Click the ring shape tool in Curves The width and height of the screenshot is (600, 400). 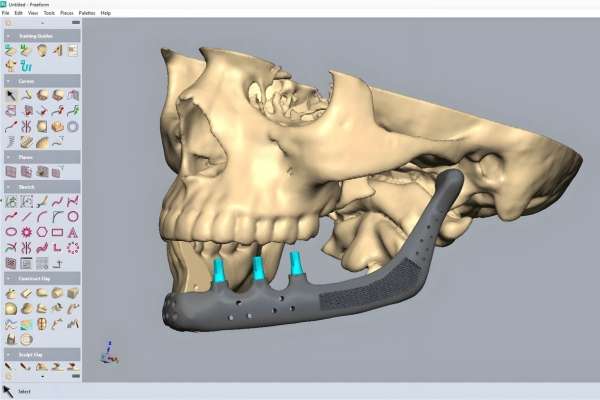(74, 127)
